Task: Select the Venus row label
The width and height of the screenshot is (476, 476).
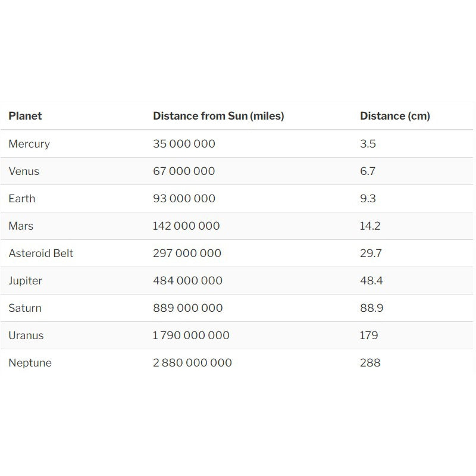Action: pos(24,171)
